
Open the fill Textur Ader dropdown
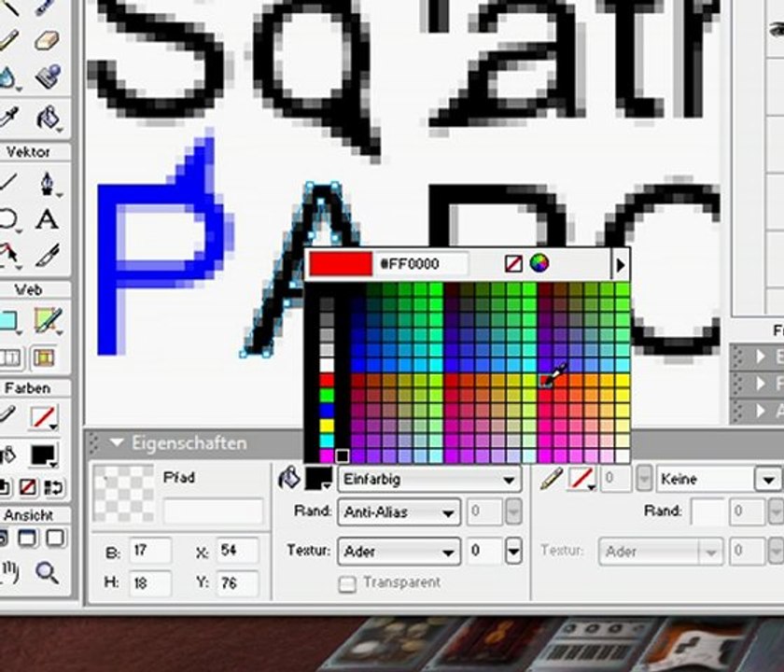click(x=399, y=552)
